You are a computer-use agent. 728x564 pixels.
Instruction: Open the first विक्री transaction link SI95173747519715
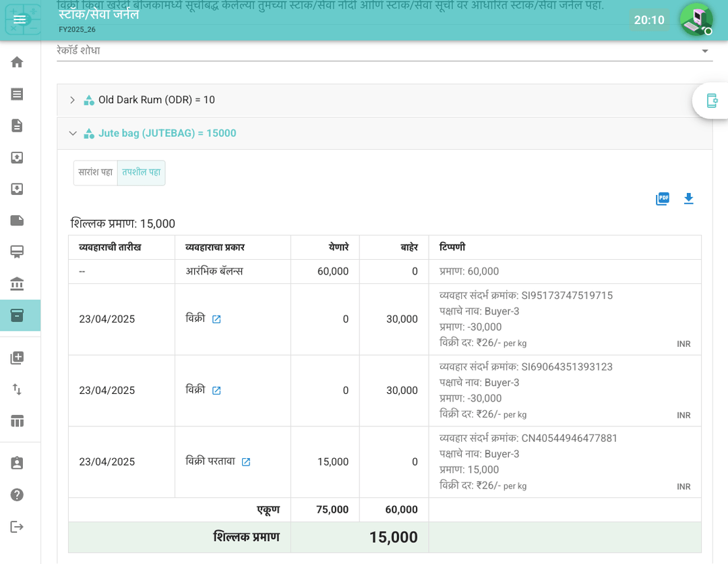(x=216, y=320)
